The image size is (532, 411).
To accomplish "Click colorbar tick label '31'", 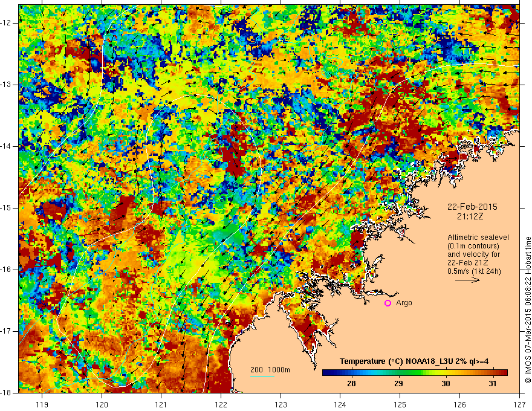I will coord(493,384).
